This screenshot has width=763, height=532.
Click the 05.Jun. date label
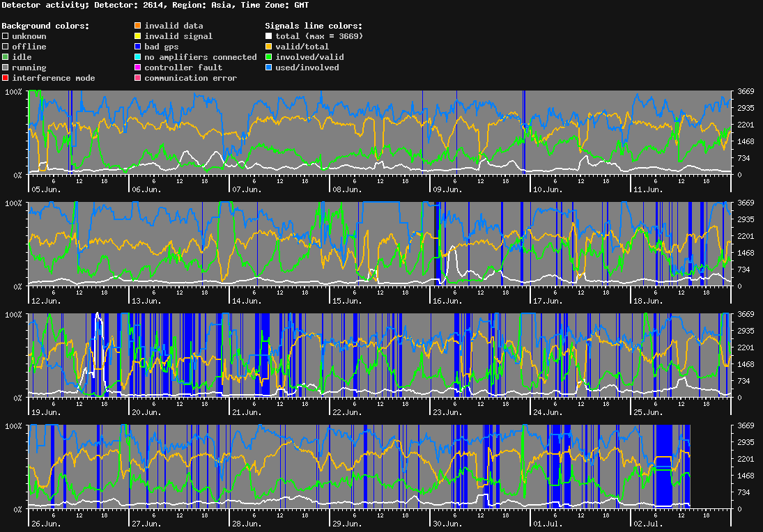tap(46, 189)
